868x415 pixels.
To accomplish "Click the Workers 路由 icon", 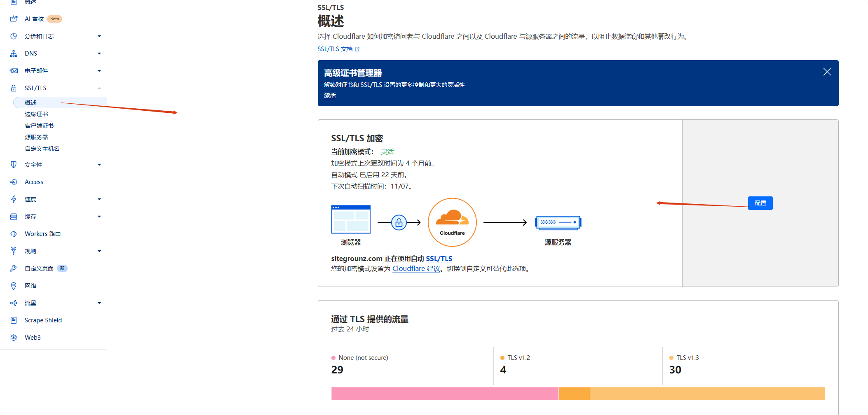I will point(14,233).
